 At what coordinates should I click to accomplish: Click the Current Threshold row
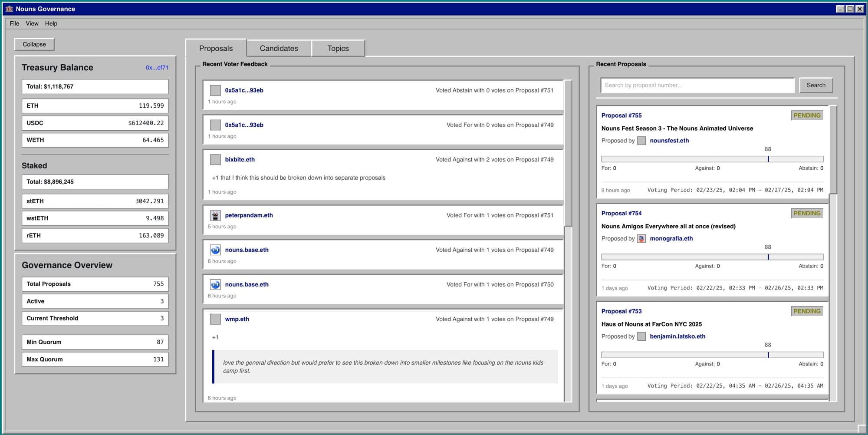[95, 319]
